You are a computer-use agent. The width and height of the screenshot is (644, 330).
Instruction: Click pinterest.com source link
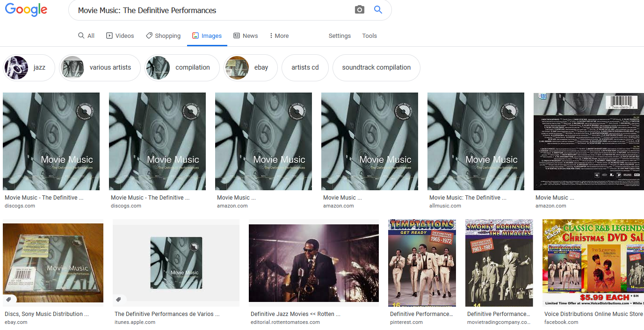406,322
